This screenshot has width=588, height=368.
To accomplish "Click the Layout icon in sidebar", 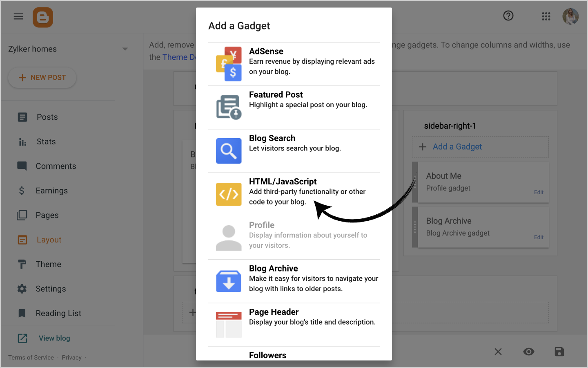I will tap(22, 240).
